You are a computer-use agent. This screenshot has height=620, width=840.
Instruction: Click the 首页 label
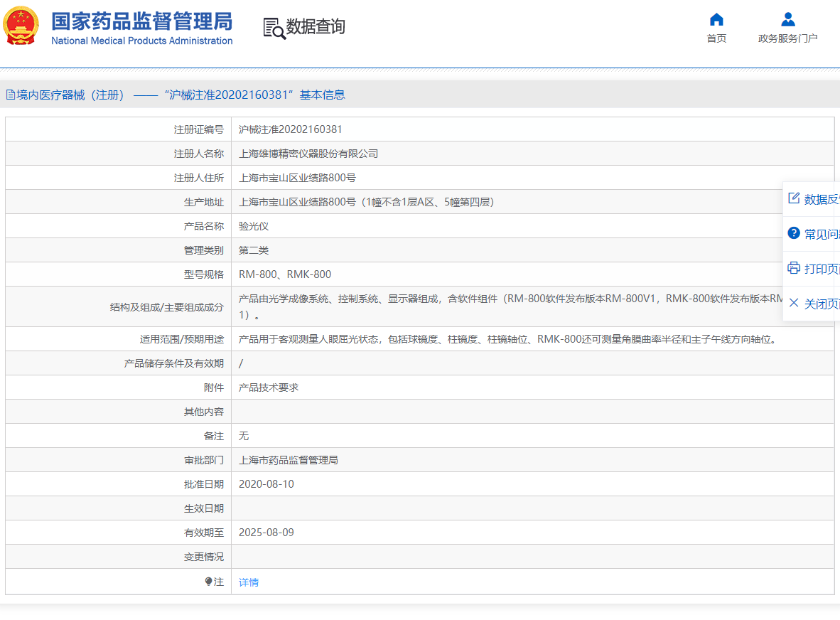coord(716,38)
